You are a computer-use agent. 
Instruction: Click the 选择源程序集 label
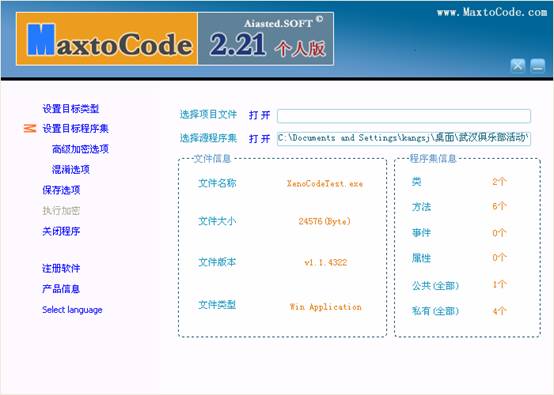pyautogui.click(x=208, y=138)
